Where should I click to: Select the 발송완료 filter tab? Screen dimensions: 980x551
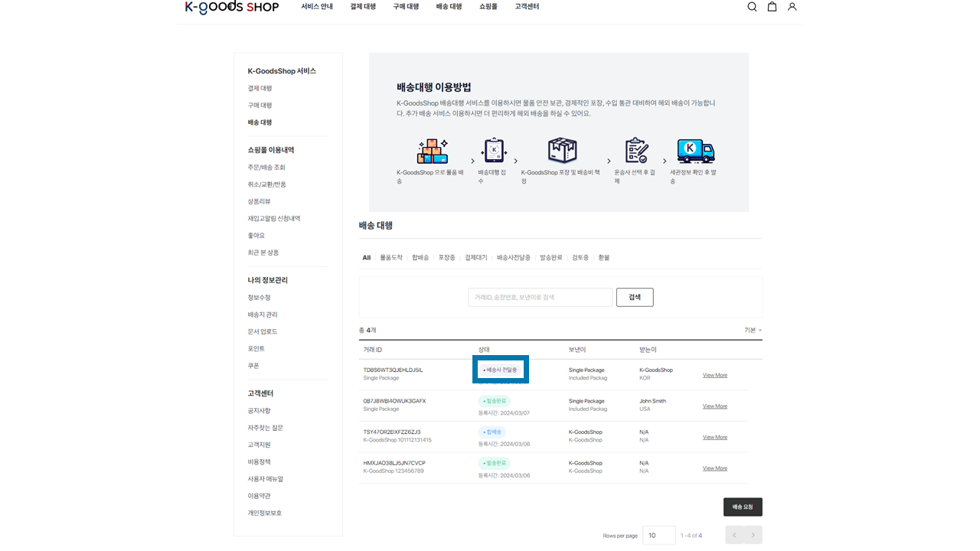(550, 258)
